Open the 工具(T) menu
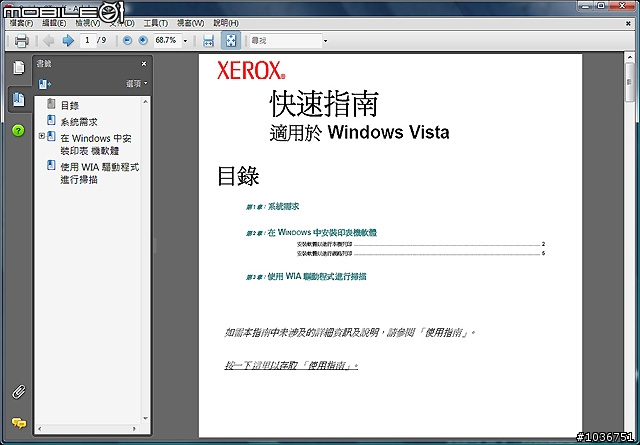 (156, 24)
